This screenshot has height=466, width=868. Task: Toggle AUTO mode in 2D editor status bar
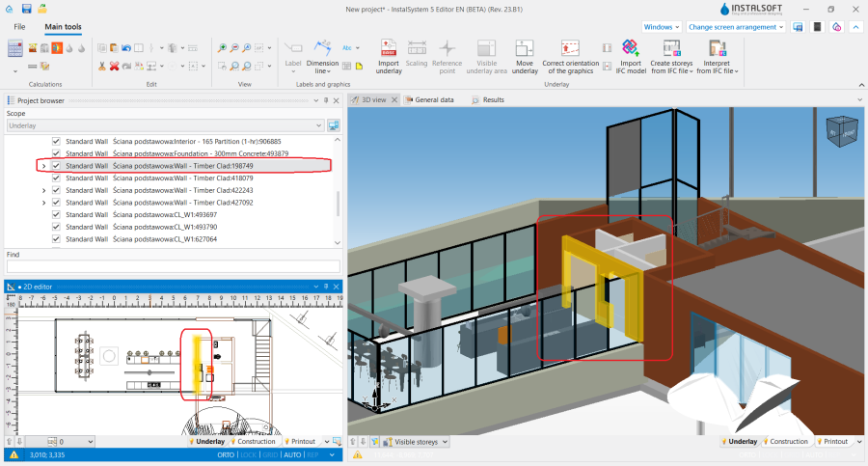(292, 455)
